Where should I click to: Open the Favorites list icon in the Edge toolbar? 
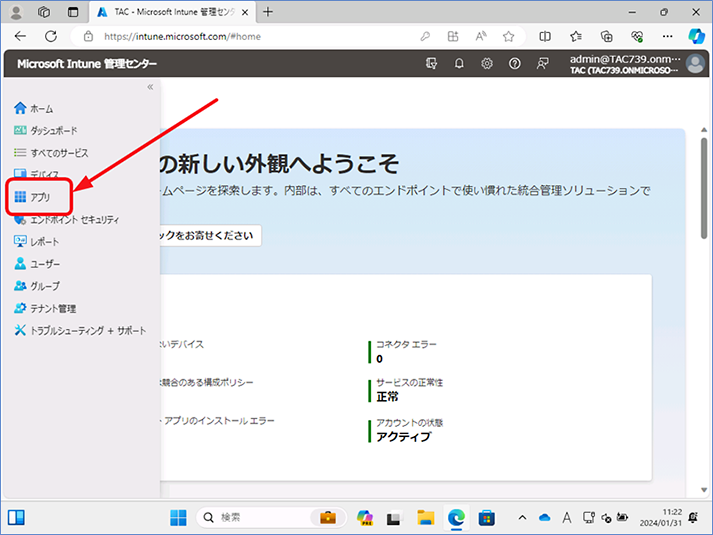click(x=576, y=36)
